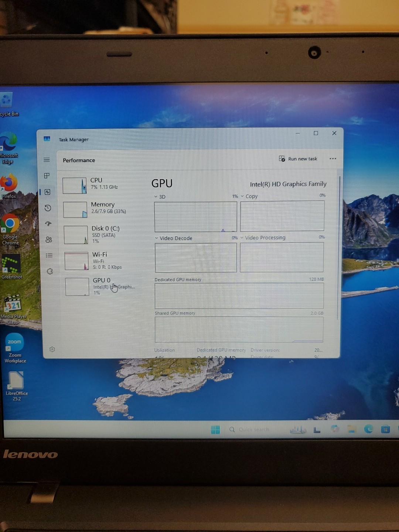This screenshot has height=532, width=399.
Task: Open the Details page list icon
Action: (x=49, y=255)
